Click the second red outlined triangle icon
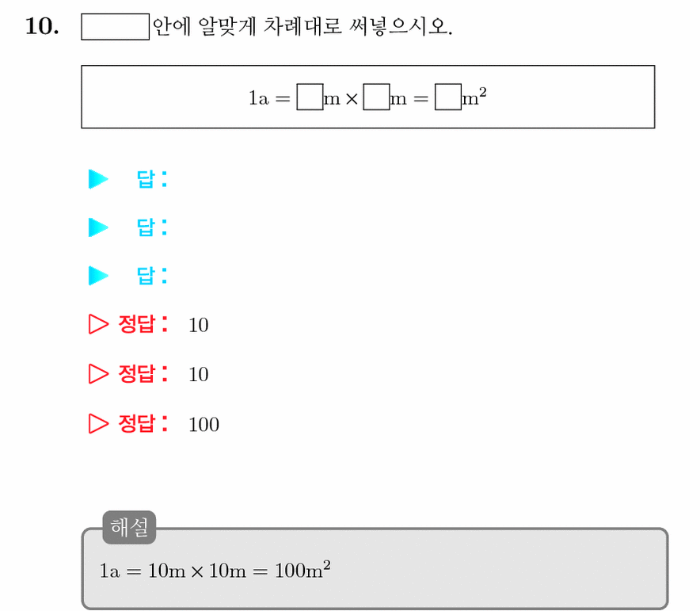This screenshot has height=611, width=700. (x=98, y=374)
